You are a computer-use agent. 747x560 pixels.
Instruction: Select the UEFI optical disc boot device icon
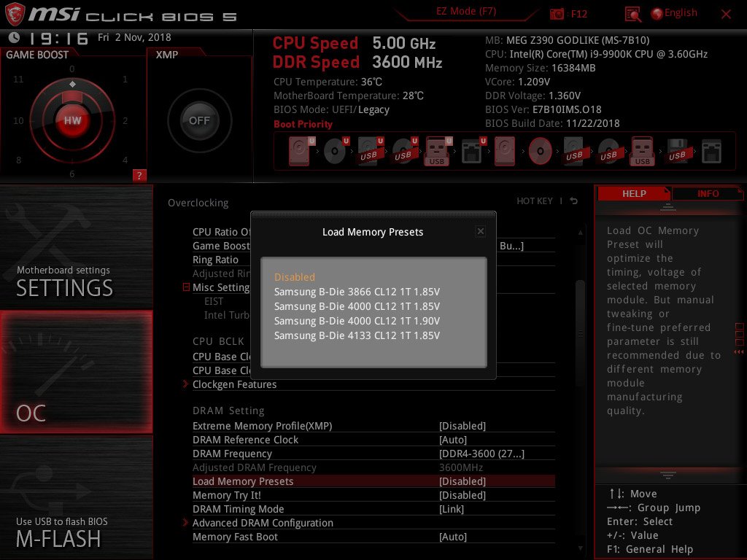336,151
